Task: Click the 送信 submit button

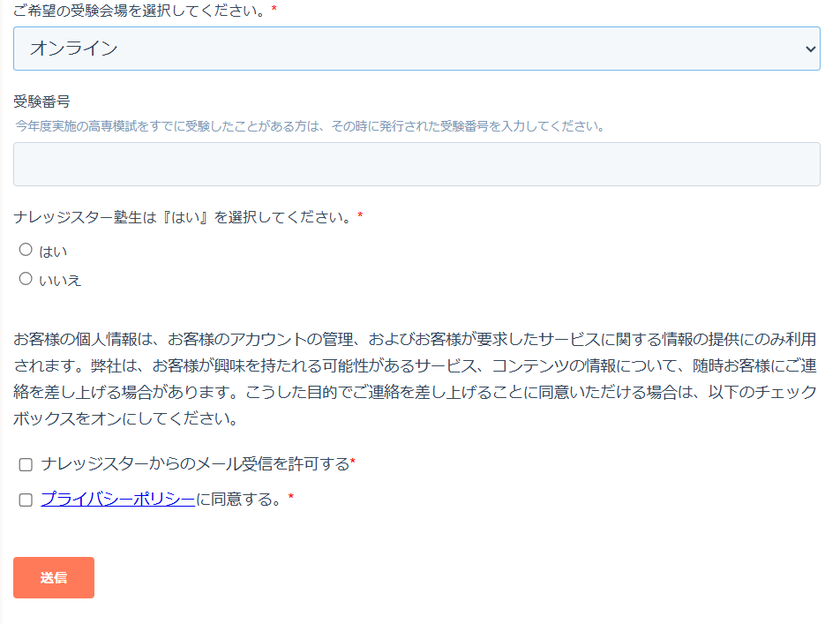Action: point(54,577)
